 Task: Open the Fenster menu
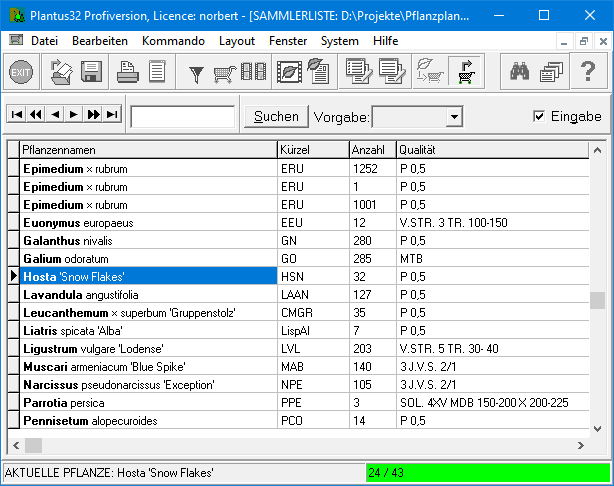[288, 41]
